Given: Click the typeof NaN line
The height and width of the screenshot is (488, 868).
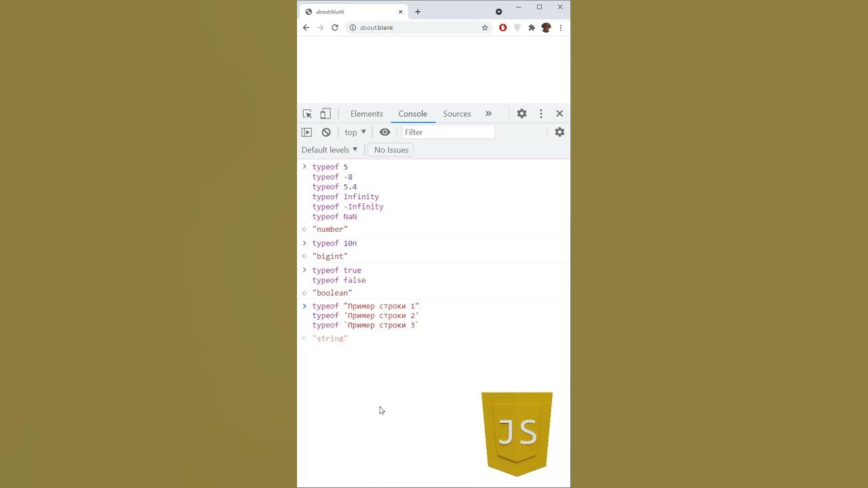Looking at the screenshot, I should click(x=334, y=217).
